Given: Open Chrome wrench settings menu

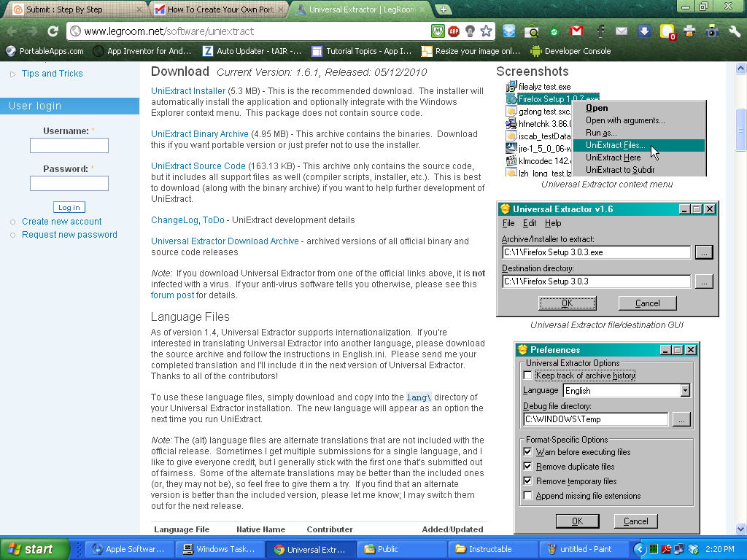Looking at the screenshot, I should 735,31.
